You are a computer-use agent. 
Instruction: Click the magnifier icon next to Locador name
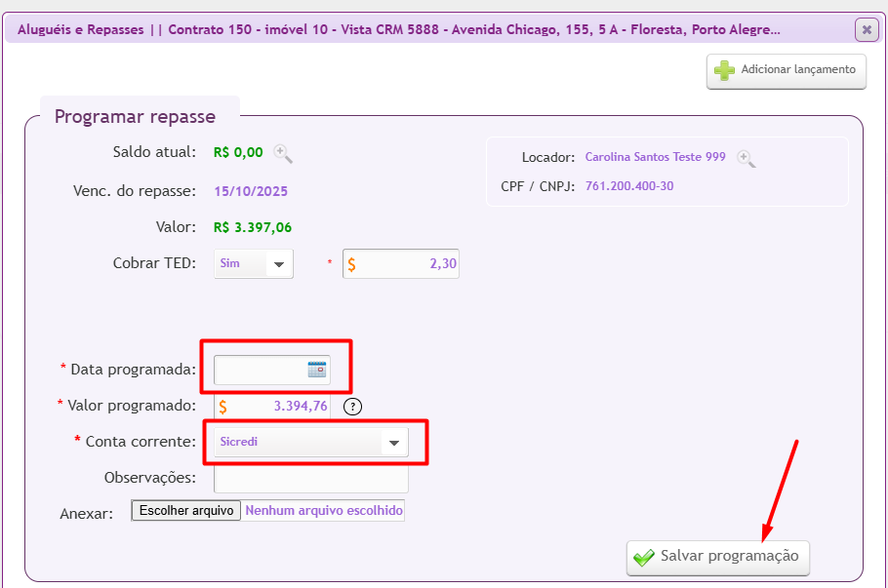[x=746, y=158]
